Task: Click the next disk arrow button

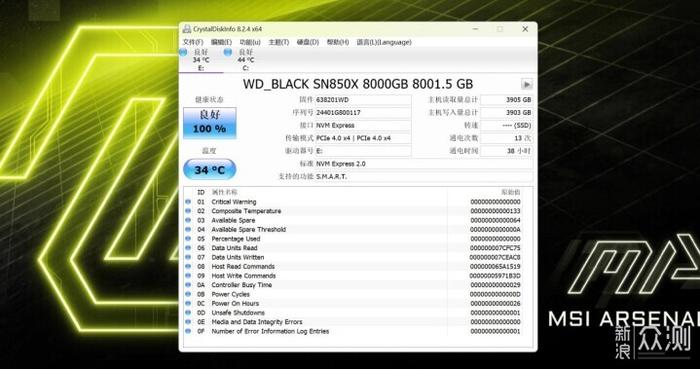Action: point(526,84)
